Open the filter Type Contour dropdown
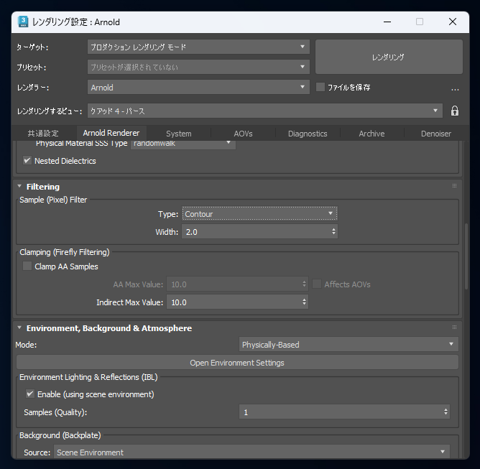 pyautogui.click(x=259, y=214)
